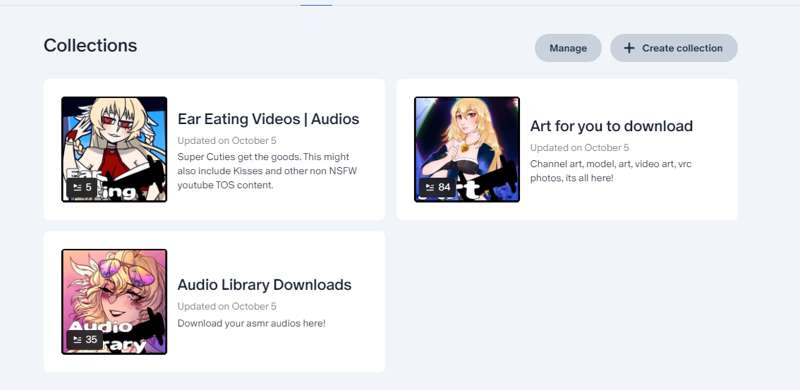The image size is (800, 390).
Task: Click the Ear Eating Videos | Audios title
Action: point(268,119)
